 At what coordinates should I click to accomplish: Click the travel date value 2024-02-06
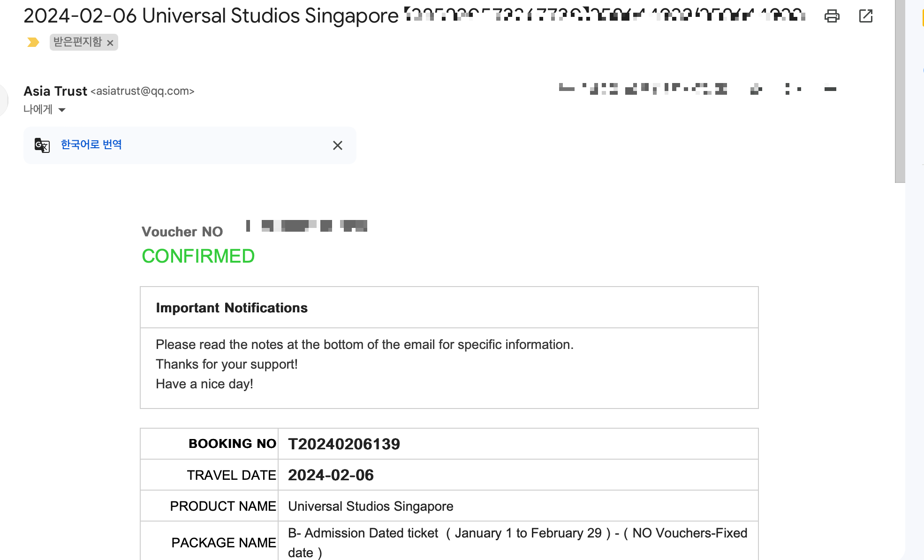pos(331,475)
